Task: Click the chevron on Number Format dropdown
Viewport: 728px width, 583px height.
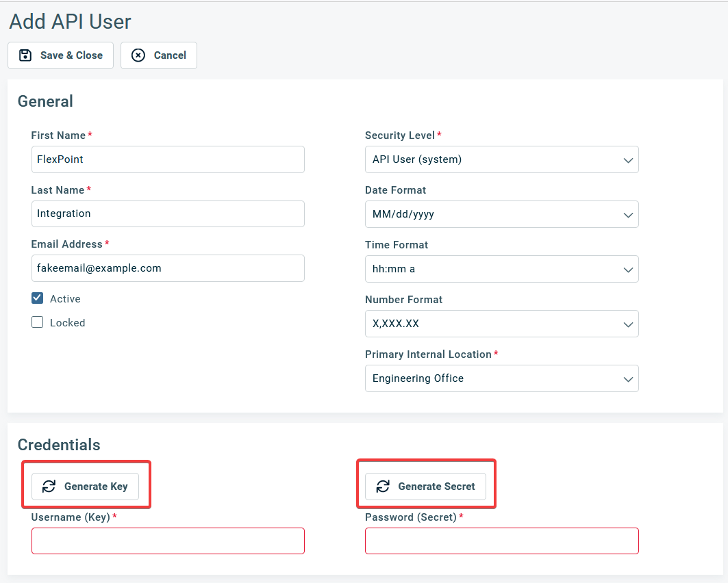Action: click(627, 324)
